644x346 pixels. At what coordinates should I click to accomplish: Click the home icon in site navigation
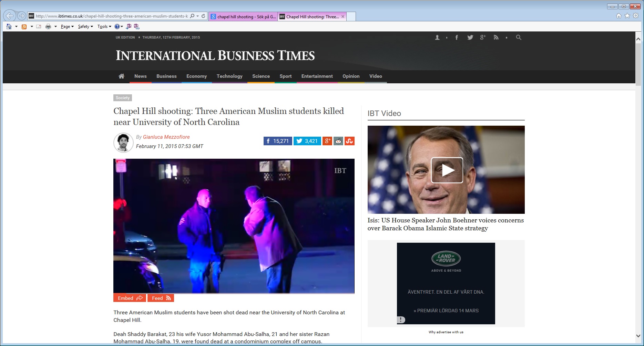[x=121, y=76]
